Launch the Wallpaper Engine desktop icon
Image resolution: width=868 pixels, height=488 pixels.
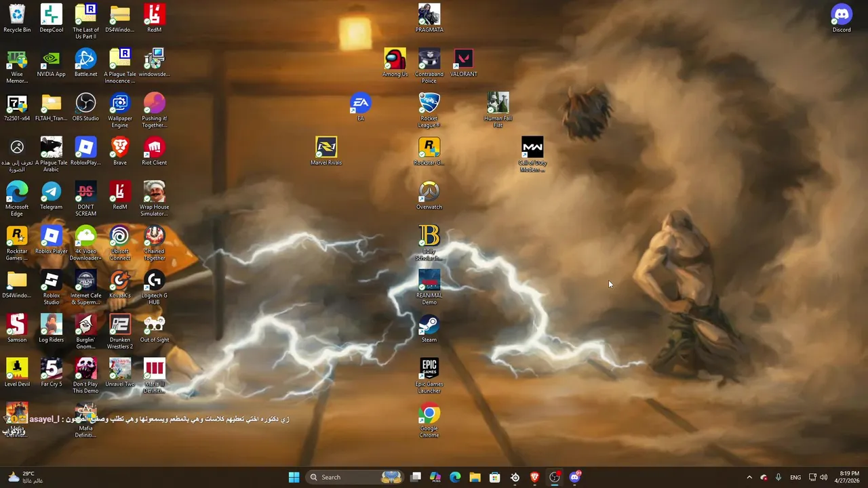120,110
